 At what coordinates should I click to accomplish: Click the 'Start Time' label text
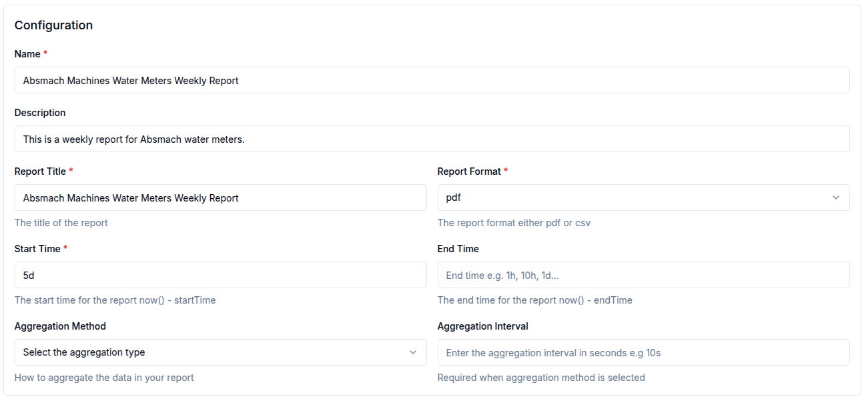[x=37, y=248]
